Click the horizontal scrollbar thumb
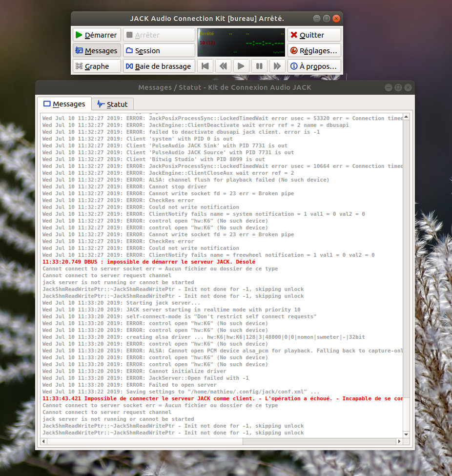This screenshot has height=476, width=452. click(x=145, y=441)
